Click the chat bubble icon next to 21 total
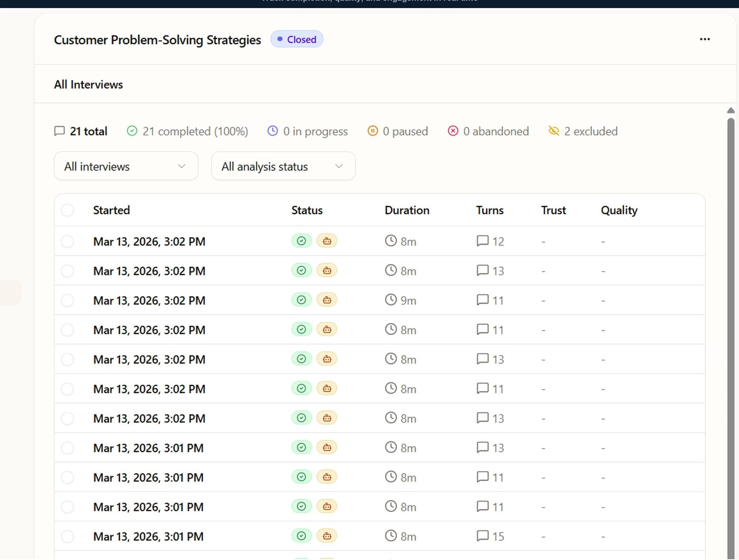The image size is (739, 560). click(59, 131)
